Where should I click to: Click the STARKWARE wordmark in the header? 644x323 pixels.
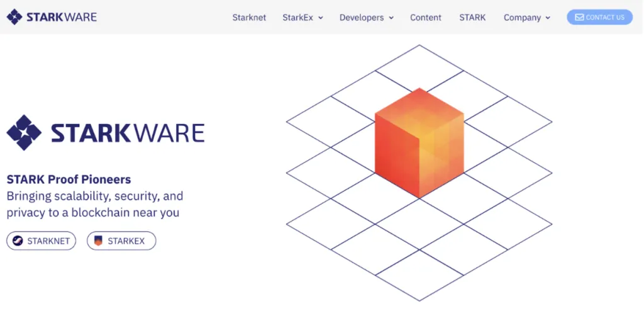[62, 17]
